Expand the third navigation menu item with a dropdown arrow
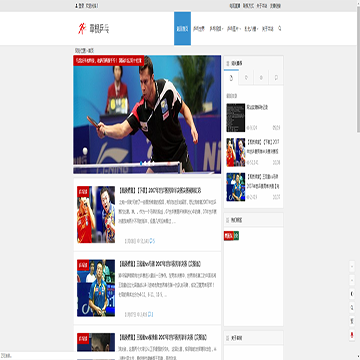 coord(216,29)
